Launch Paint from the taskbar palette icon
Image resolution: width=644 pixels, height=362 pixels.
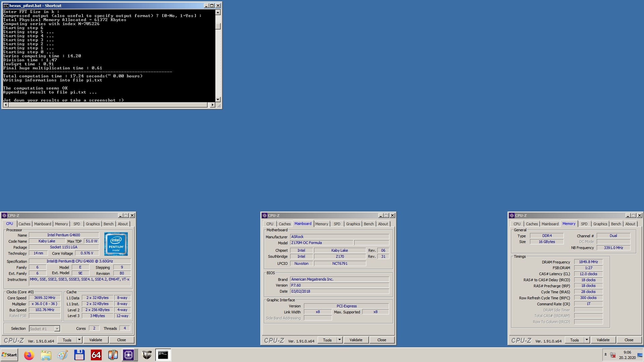62,355
